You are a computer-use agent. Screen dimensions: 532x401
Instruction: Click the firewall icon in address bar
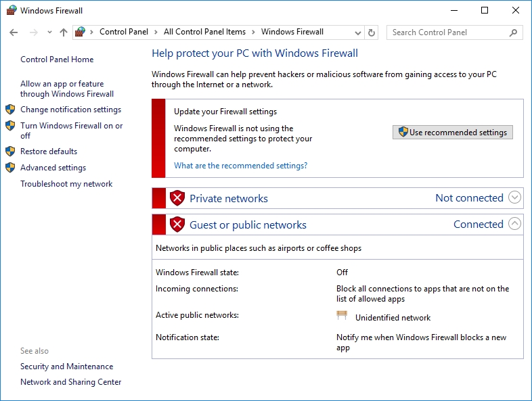click(80, 32)
